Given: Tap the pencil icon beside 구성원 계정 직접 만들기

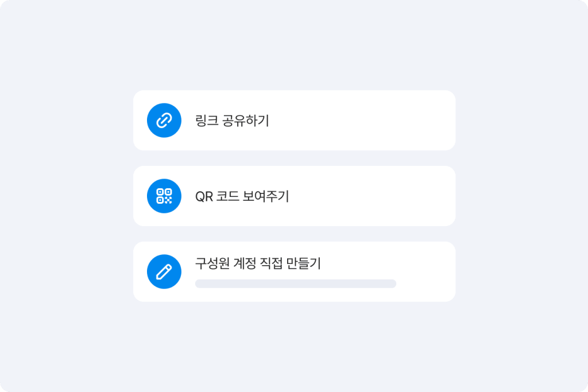Looking at the screenshot, I should (164, 271).
